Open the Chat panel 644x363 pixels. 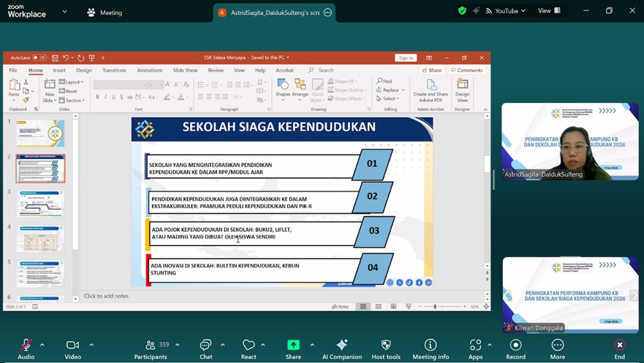206,345
